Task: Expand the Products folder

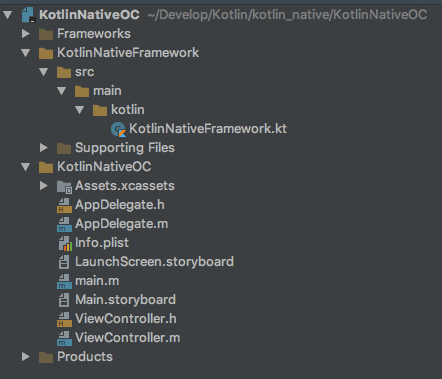Action: 26,357
